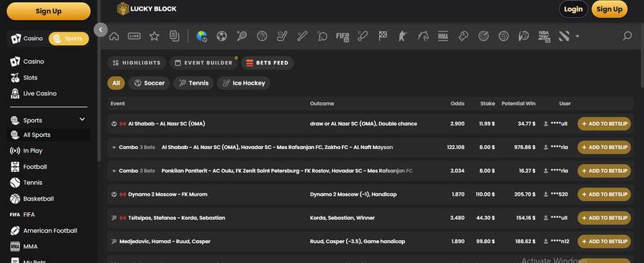644x263 pixels.
Task: Switch to Casino toggle option
Action: tap(27, 39)
